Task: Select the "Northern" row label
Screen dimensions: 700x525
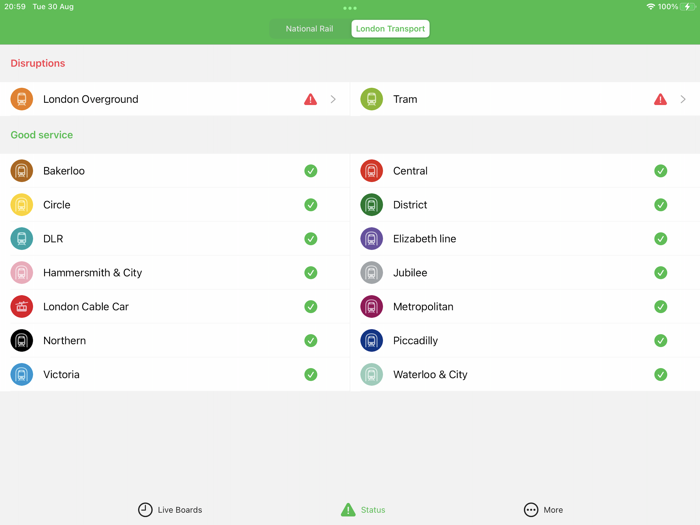Action: click(64, 341)
